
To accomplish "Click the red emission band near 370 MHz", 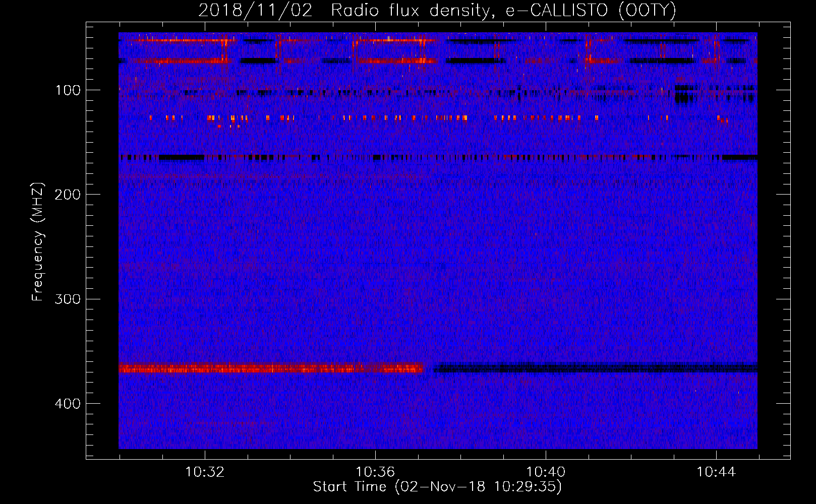I will pyautogui.click(x=271, y=368).
